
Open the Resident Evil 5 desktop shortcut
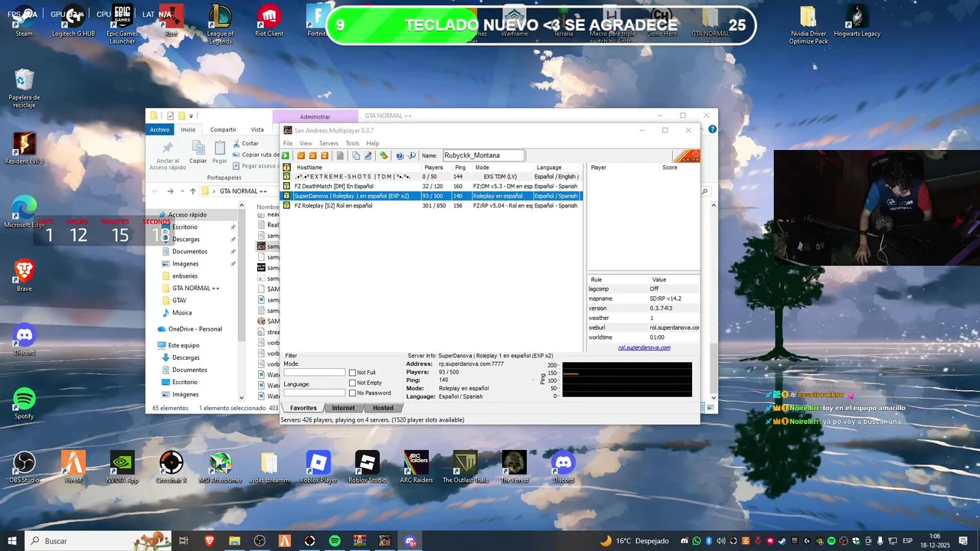pos(24,148)
